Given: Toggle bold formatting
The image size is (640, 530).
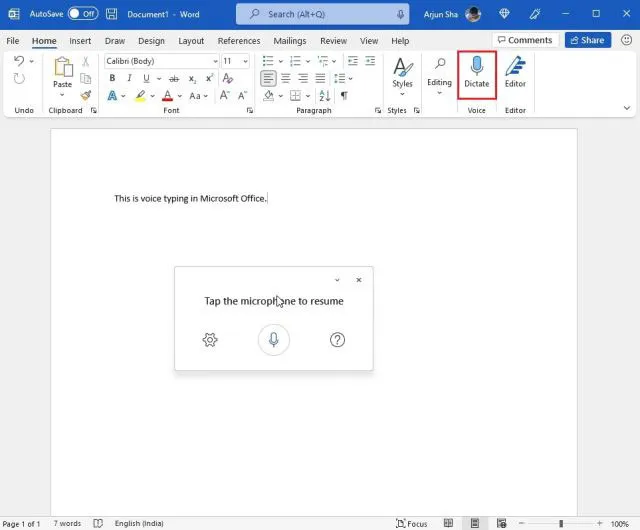Looking at the screenshot, I should tap(112, 78).
